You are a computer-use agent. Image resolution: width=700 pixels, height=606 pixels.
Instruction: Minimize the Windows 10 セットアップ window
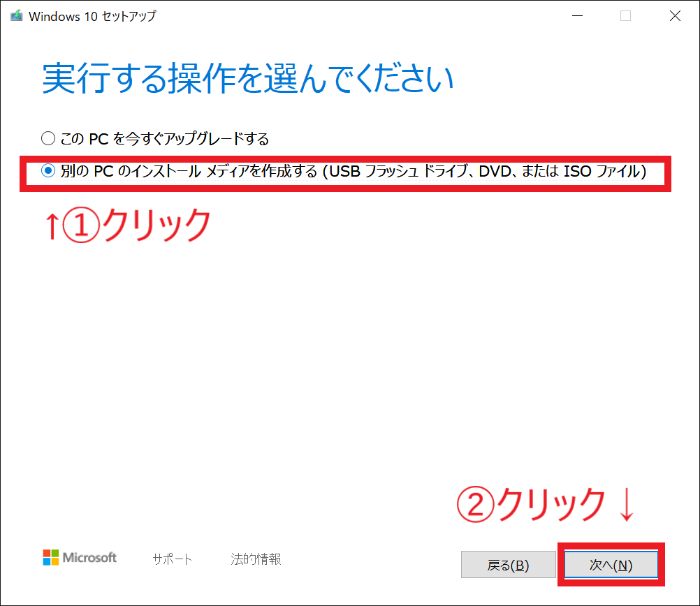[x=577, y=16]
